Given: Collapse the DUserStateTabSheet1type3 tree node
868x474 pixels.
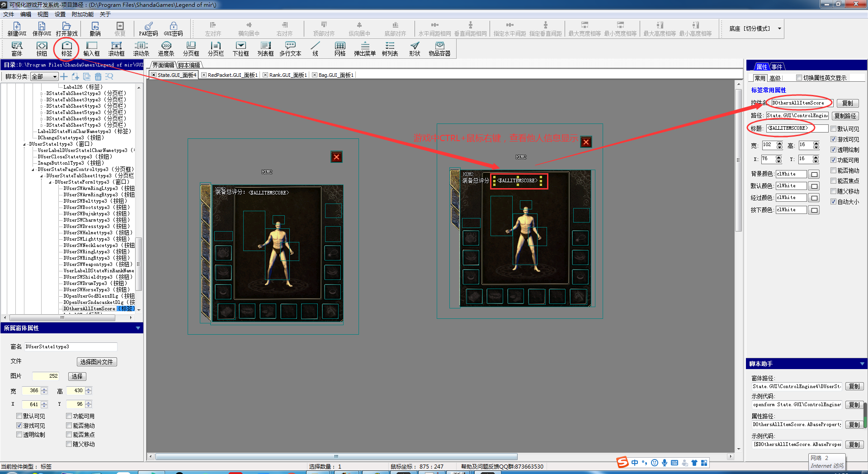Looking at the screenshot, I should [42, 176].
